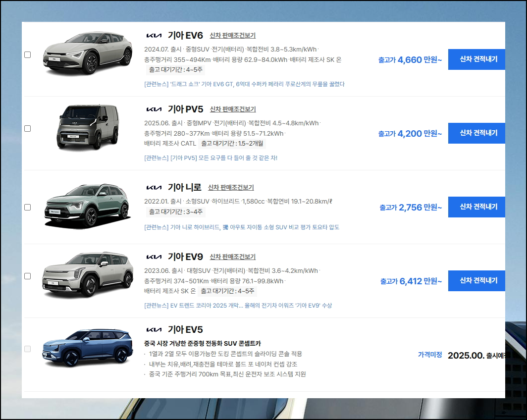Click the Kia logo beside EV6

pos(154,36)
